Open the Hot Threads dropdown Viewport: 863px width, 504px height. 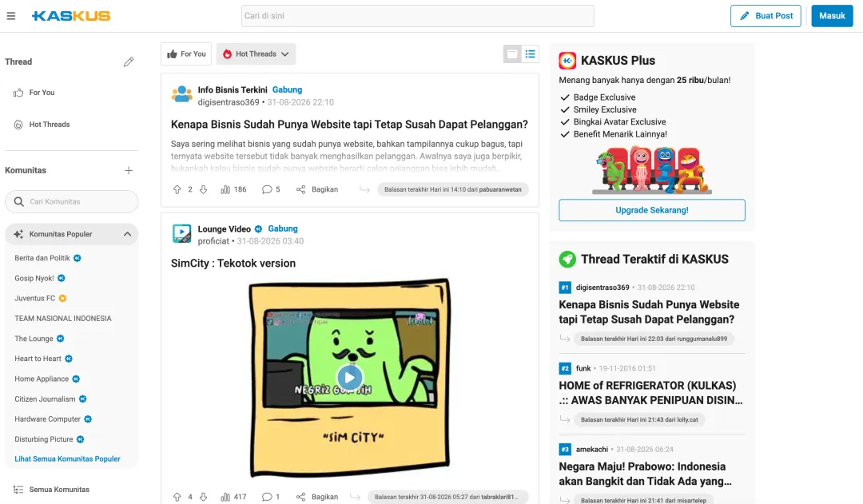tap(256, 54)
